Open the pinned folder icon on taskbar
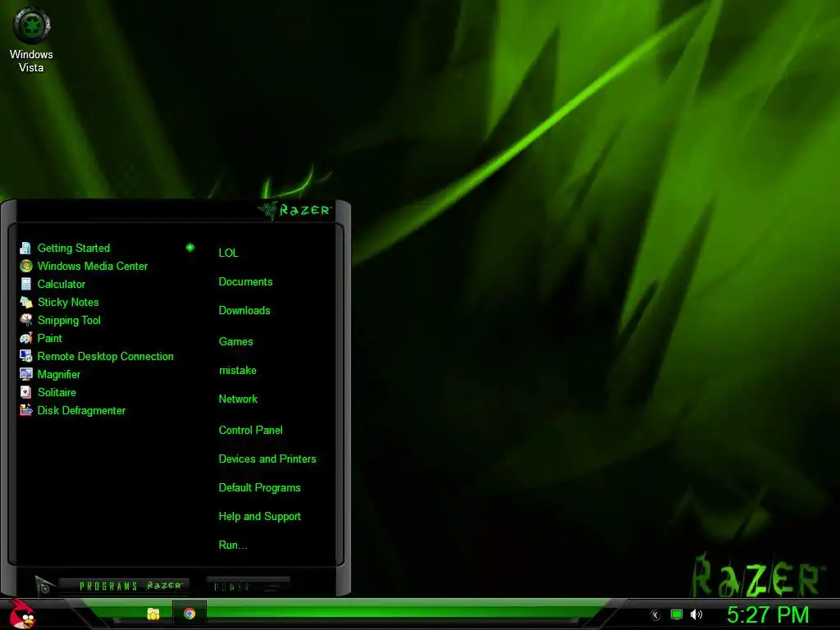Viewport: 840px width, 630px height. 153,614
